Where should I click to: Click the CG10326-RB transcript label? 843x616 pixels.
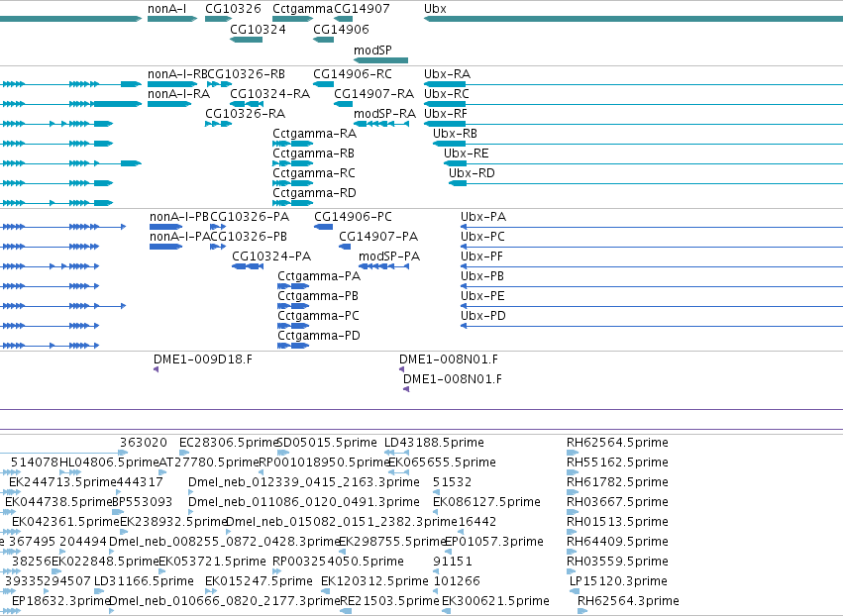coord(247,73)
